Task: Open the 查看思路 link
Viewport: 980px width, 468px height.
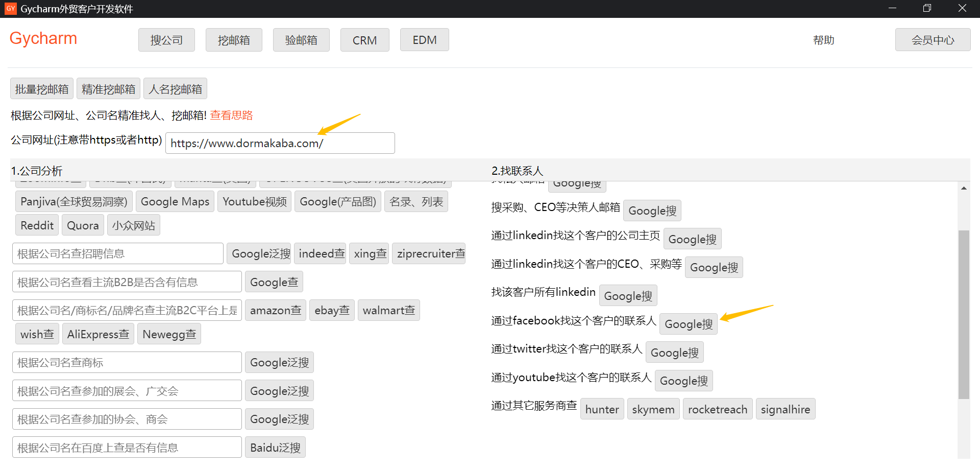Action: [x=231, y=115]
